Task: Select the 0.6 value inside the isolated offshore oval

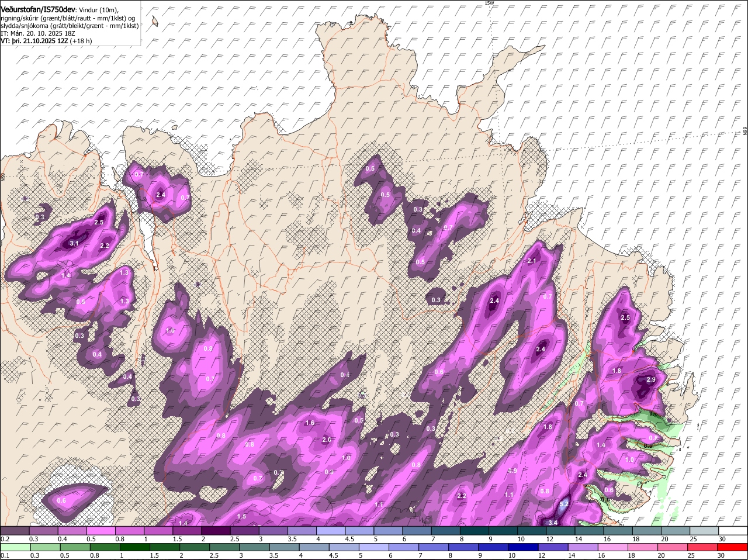Action: [x=61, y=500]
